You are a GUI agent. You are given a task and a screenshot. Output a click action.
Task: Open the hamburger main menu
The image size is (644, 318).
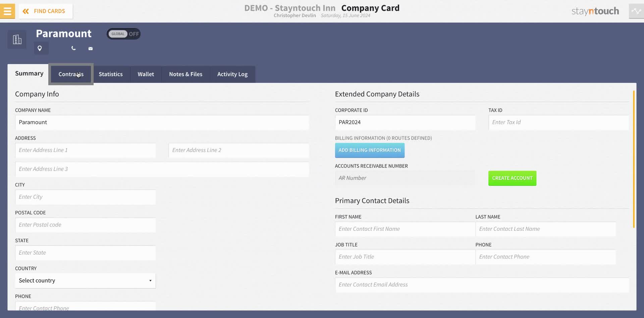click(7, 11)
